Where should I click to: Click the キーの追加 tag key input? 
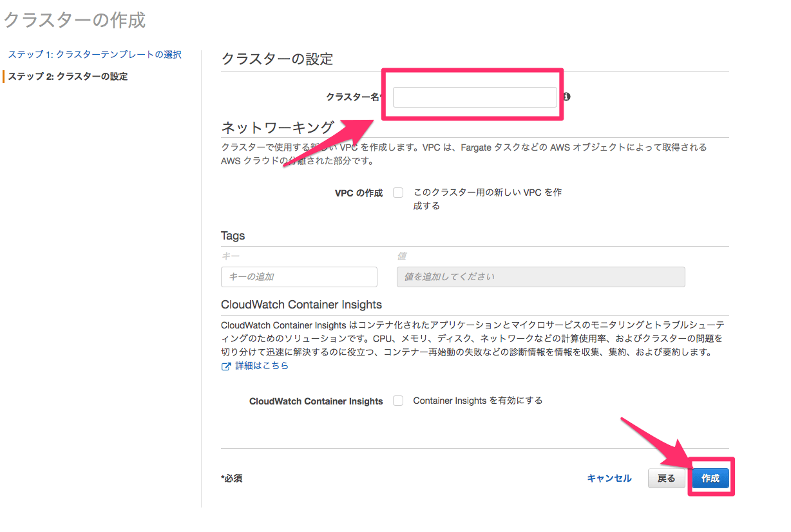299,277
